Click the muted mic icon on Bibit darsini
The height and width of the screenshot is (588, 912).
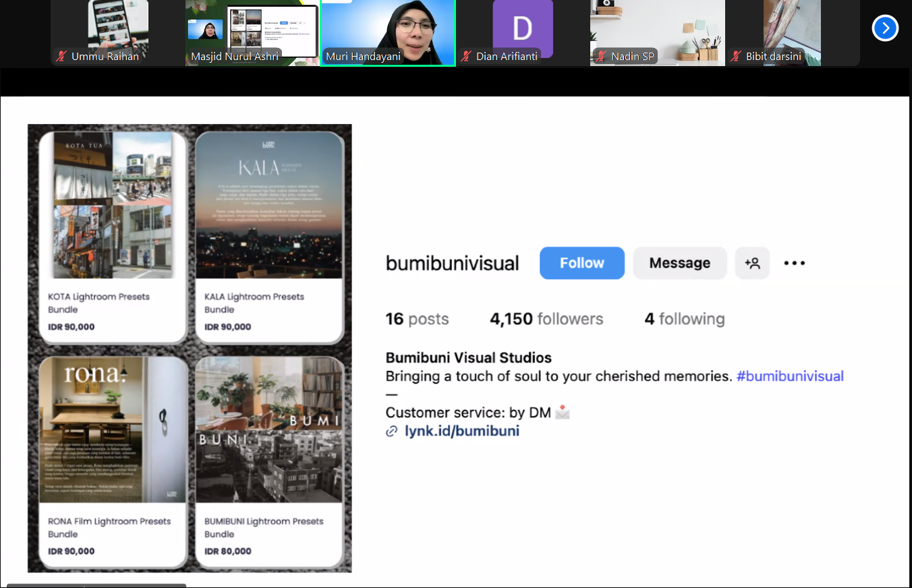point(736,57)
